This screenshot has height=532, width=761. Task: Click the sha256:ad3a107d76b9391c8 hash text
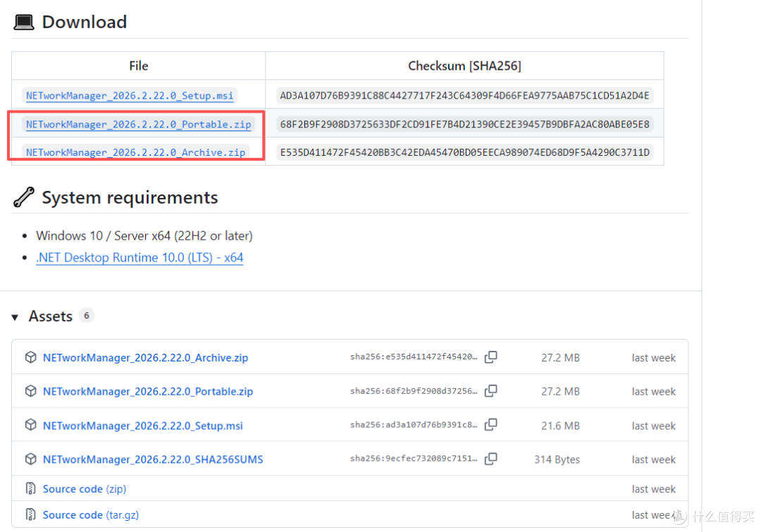414,425
